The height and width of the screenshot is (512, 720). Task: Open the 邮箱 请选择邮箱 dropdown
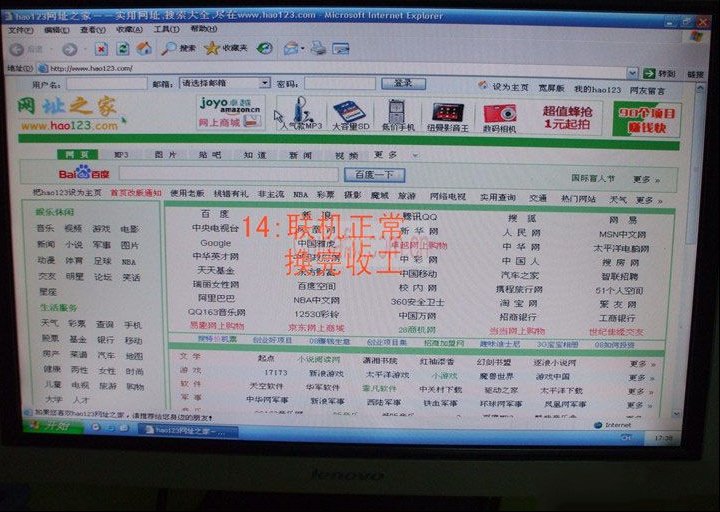click(x=225, y=83)
